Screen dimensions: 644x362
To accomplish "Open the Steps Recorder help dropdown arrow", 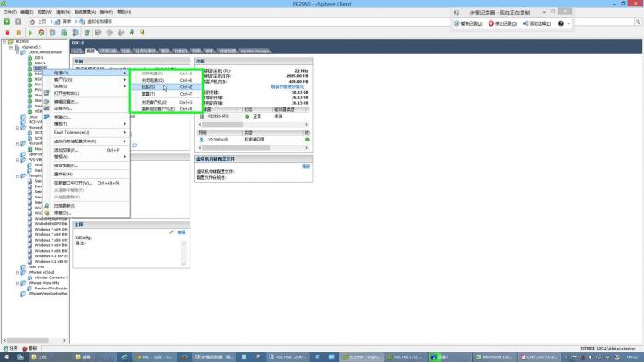I will click(x=569, y=24).
